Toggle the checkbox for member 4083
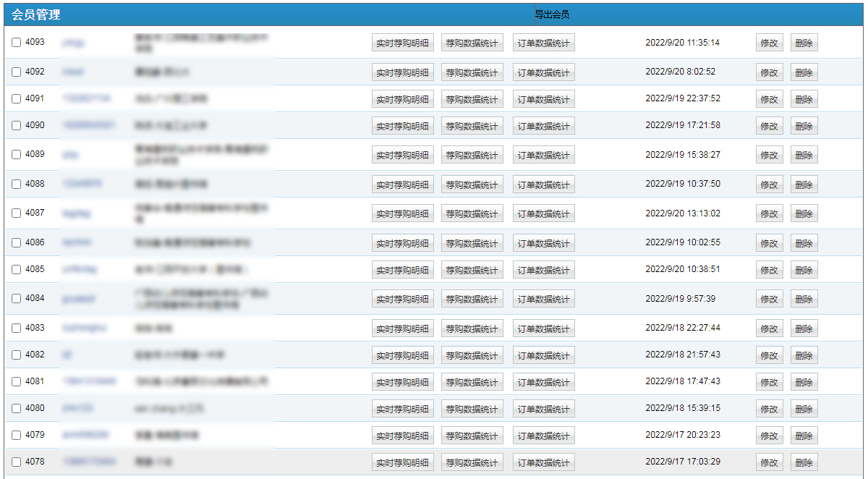 coord(17,328)
